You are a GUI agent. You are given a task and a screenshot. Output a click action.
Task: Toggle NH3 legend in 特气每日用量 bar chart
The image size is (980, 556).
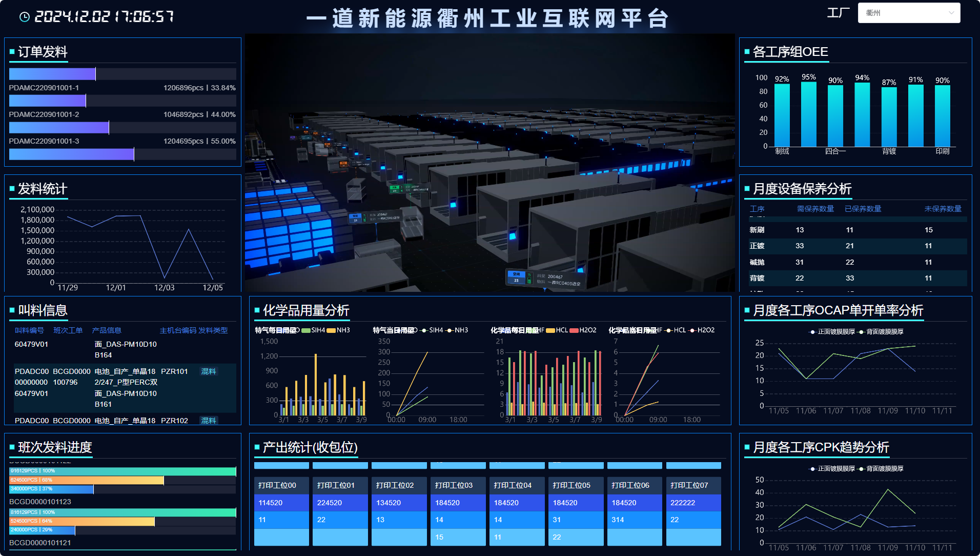(x=338, y=330)
